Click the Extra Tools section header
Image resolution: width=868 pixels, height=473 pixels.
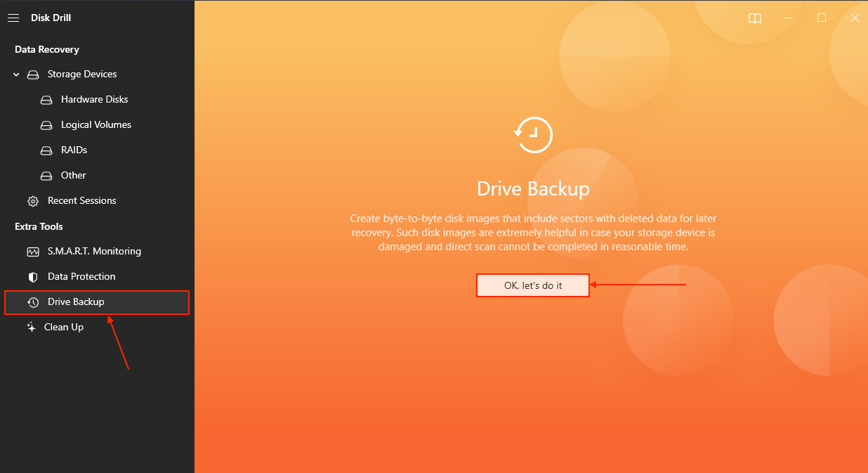tap(39, 226)
